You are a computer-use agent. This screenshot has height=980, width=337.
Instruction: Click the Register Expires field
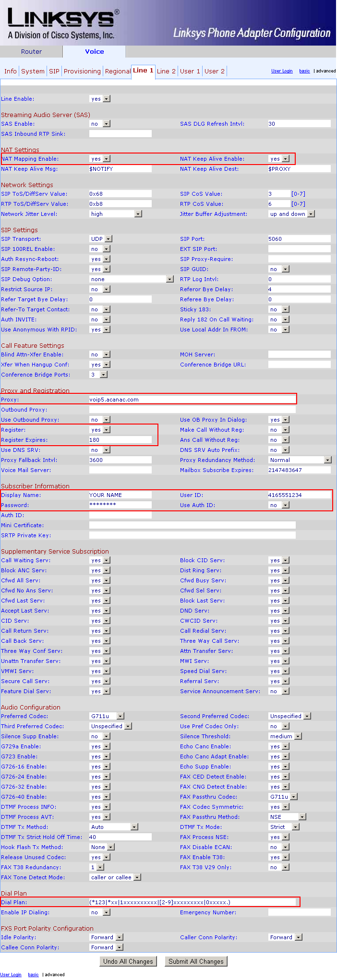(120, 440)
